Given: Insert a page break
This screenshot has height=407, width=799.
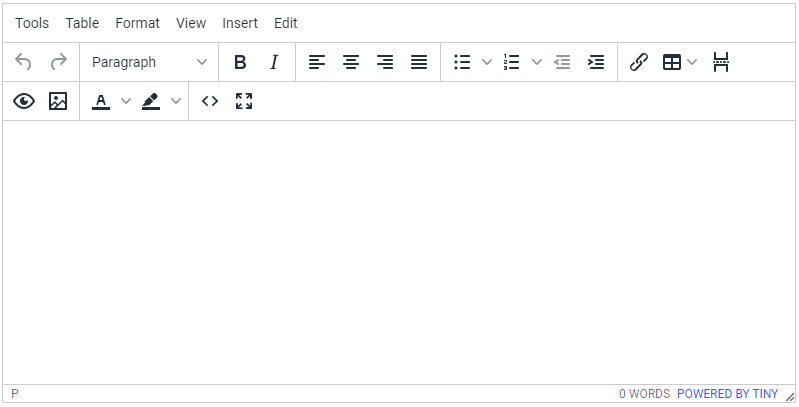Looking at the screenshot, I should coord(721,62).
